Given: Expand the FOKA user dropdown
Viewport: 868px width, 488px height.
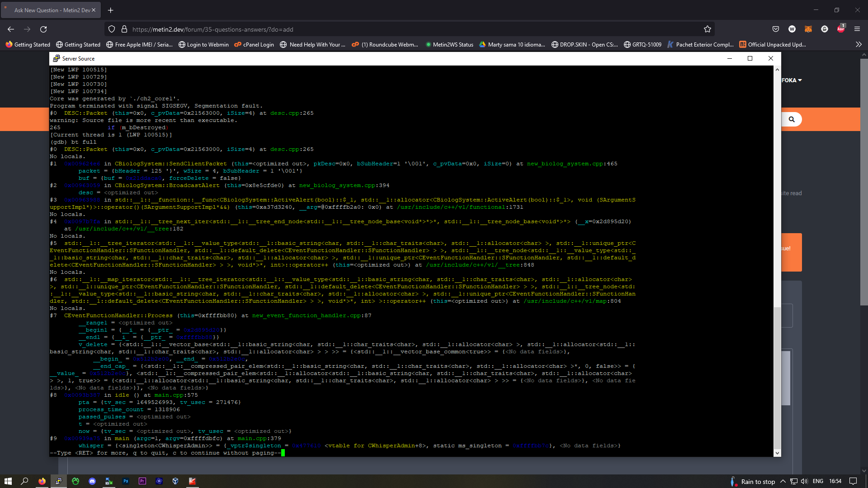Looking at the screenshot, I should (792, 80).
